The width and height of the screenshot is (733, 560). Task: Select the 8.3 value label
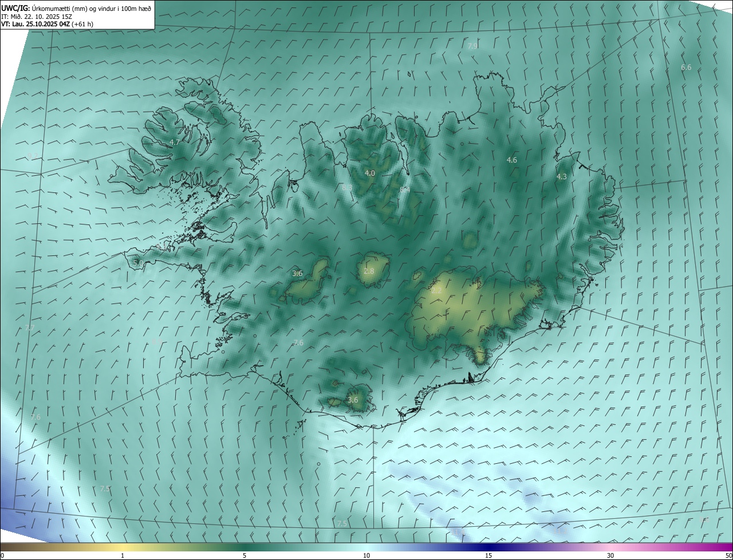(x=347, y=188)
